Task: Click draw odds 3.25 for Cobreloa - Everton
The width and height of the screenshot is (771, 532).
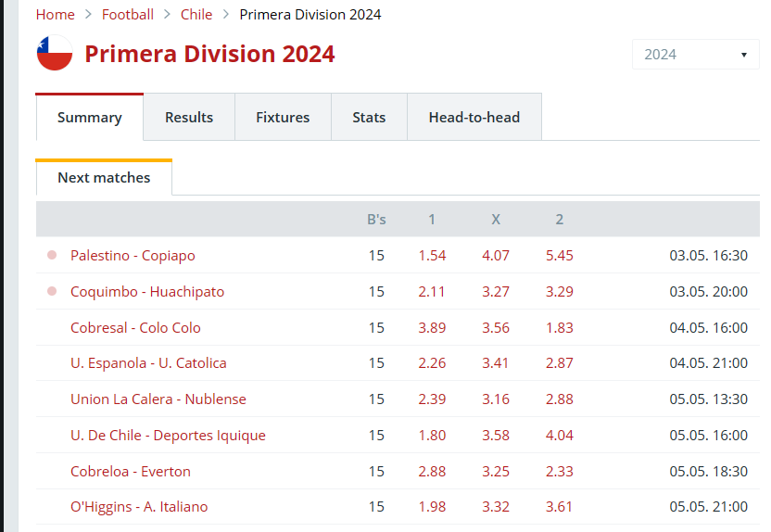Action: pyautogui.click(x=495, y=471)
